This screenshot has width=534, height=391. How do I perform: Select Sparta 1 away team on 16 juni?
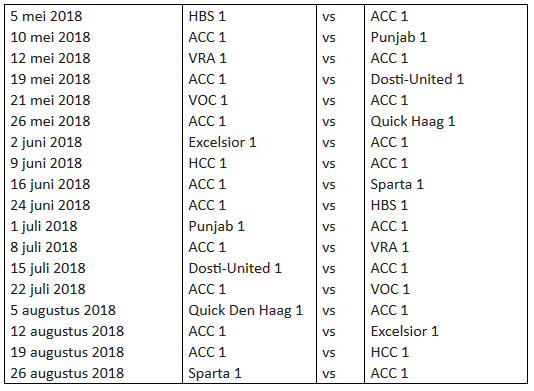coord(397,185)
